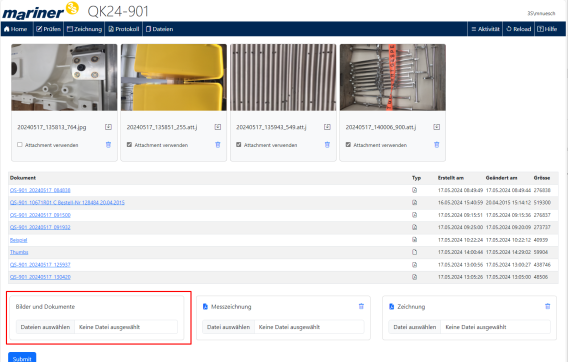Delete the 20240517_135851_255 attachment using its trash icon

pos(218,145)
